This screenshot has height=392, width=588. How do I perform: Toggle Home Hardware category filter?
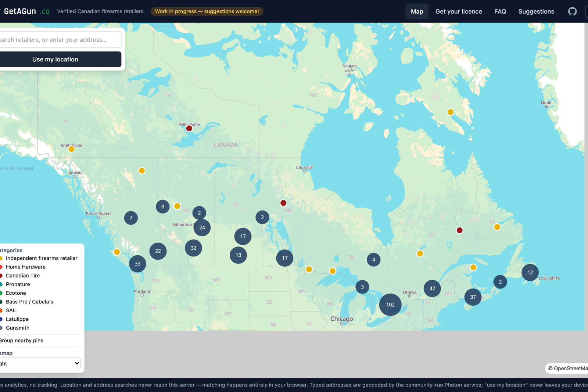[x=23, y=267]
